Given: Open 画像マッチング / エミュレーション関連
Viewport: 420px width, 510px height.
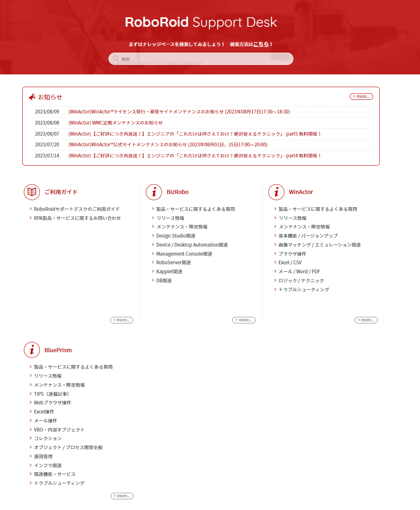Looking at the screenshot, I should point(320,245).
